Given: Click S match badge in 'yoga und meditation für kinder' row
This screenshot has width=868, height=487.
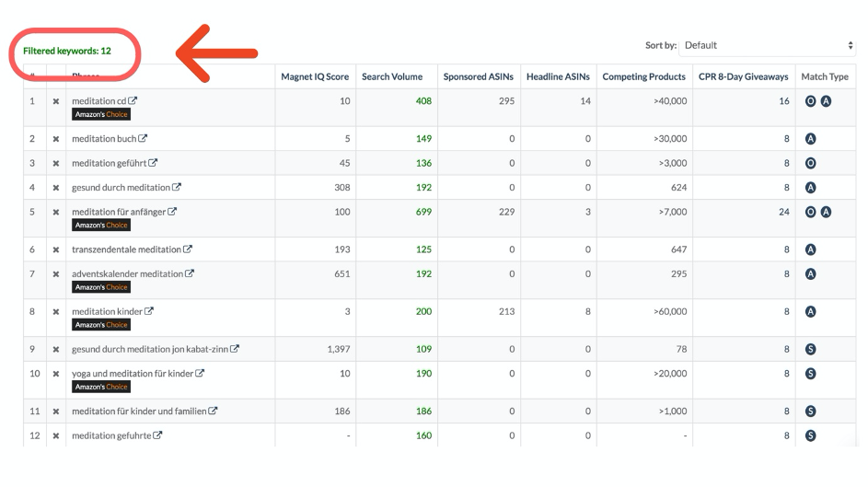Looking at the screenshot, I should [810, 374].
